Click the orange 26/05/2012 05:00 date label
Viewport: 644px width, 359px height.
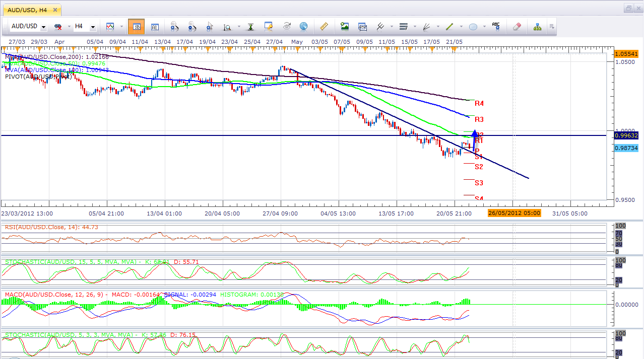tap(514, 213)
